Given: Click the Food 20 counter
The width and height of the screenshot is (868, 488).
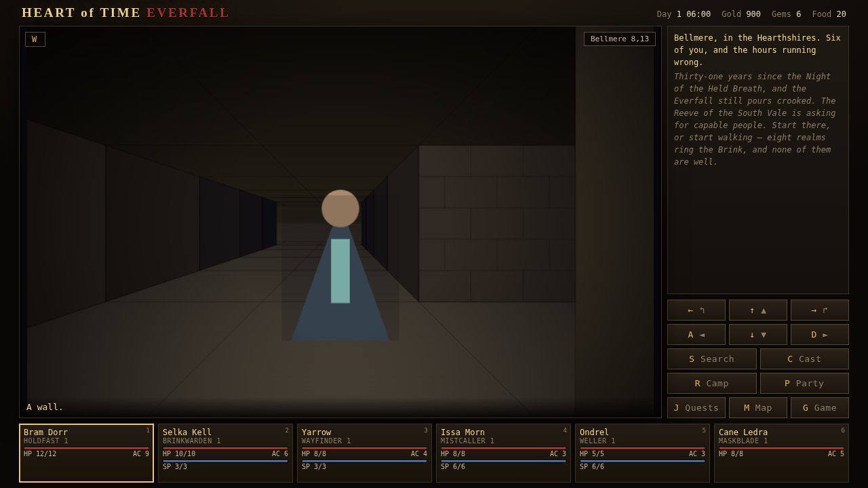Looking at the screenshot, I should point(829,14).
